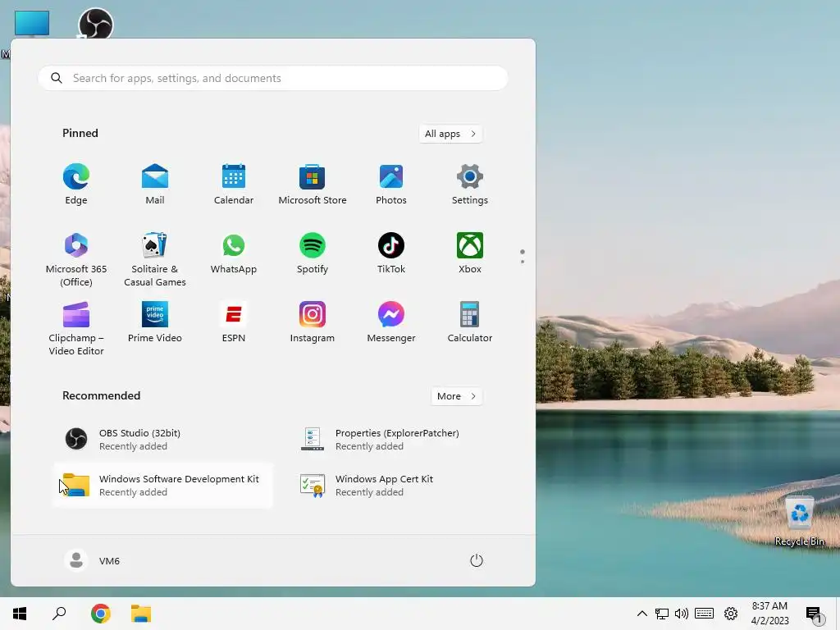Select the Recycle Bin on the desktop
Viewport: 840px width, 630px height.
click(x=799, y=521)
